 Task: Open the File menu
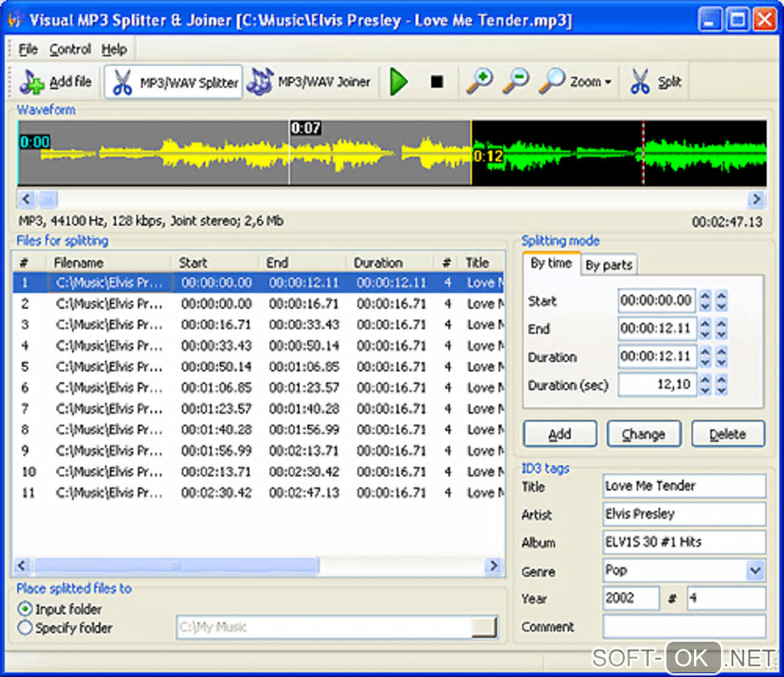point(28,49)
